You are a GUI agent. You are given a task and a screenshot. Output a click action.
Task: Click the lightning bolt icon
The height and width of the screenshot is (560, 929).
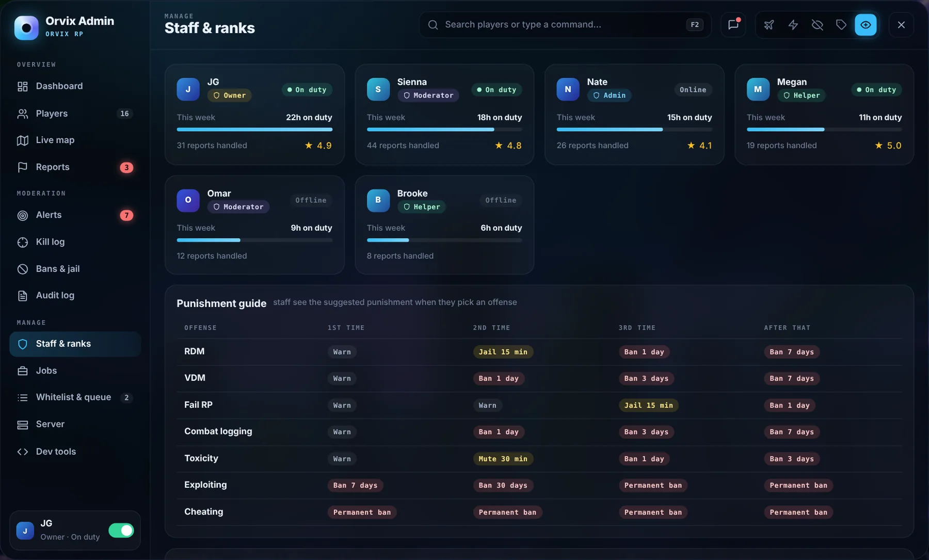coord(793,25)
